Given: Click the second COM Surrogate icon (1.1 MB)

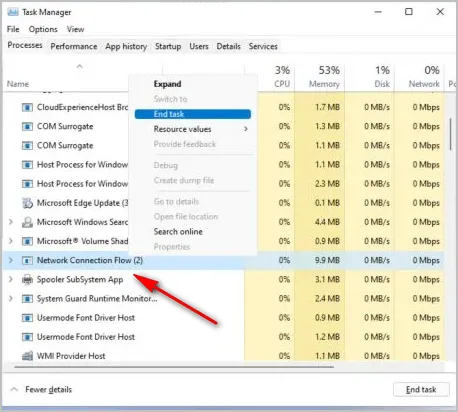Looking at the screenshot, I should pyautogui.click(x=27, y=146).
